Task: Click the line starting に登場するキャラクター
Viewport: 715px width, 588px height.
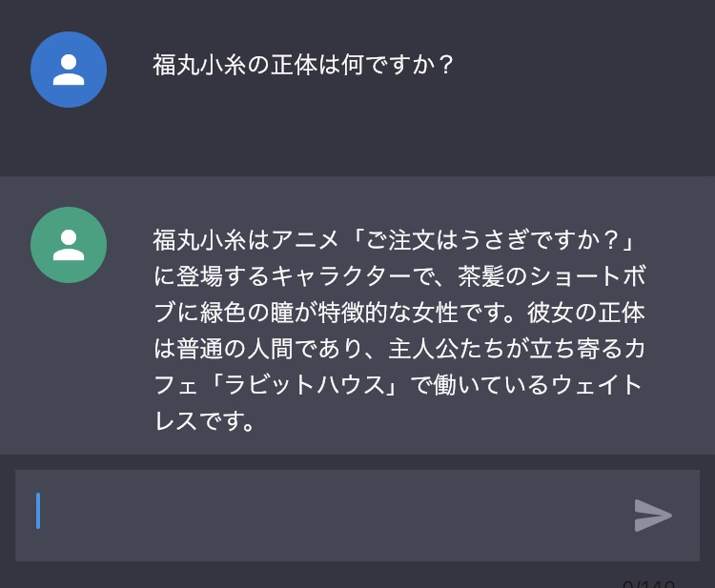Action: 399,276
